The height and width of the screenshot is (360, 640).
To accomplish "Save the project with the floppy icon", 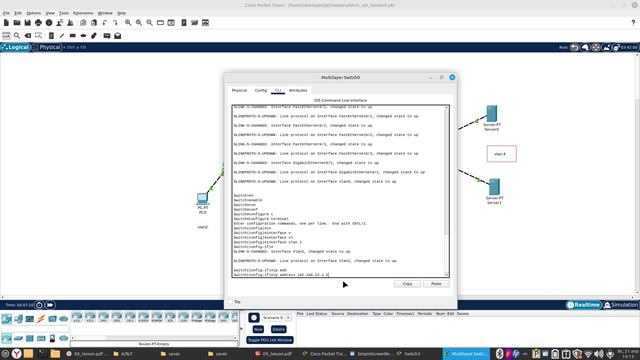I will point(27,23).
